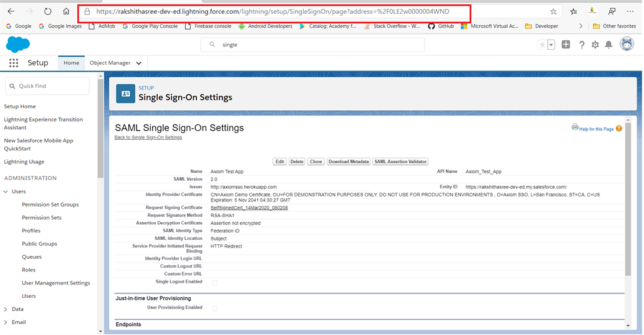Toggle the Single Logout Enabled checkbox

215,283
